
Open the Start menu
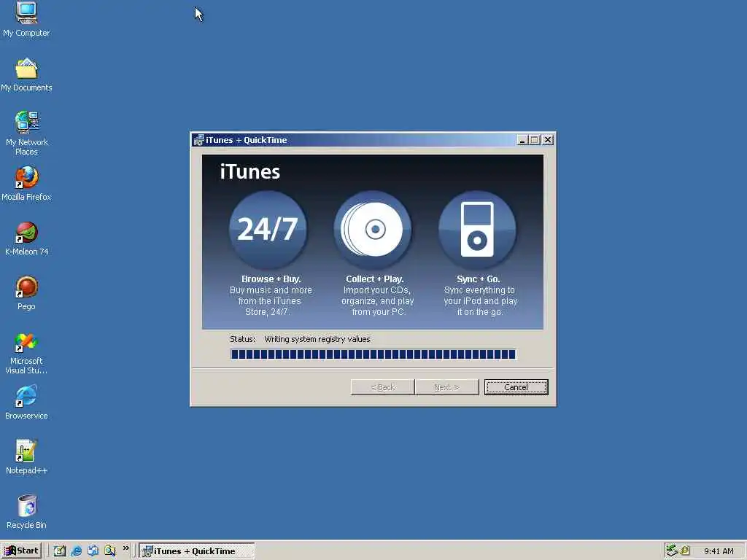21,551
